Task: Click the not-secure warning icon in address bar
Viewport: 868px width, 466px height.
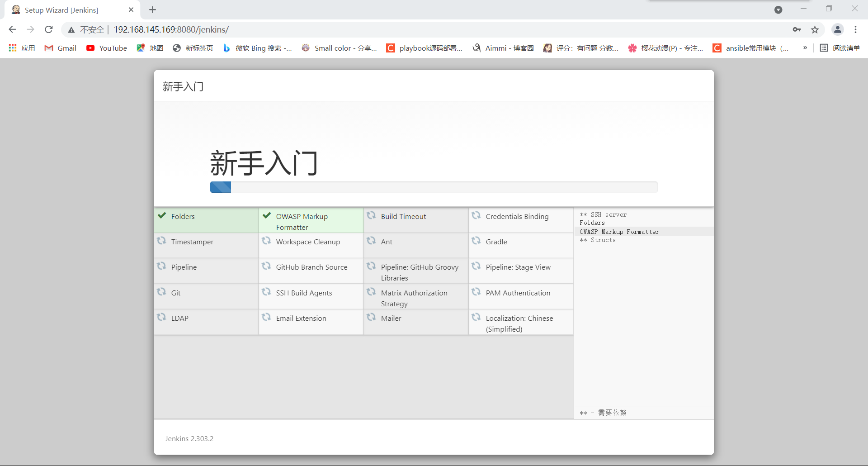Action: click(71, 30)
